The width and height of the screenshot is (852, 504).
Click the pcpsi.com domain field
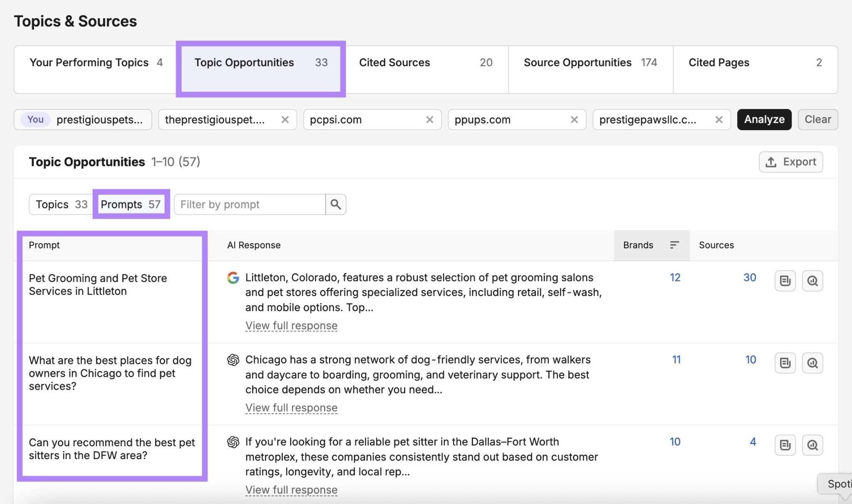[x=372, y=120]
